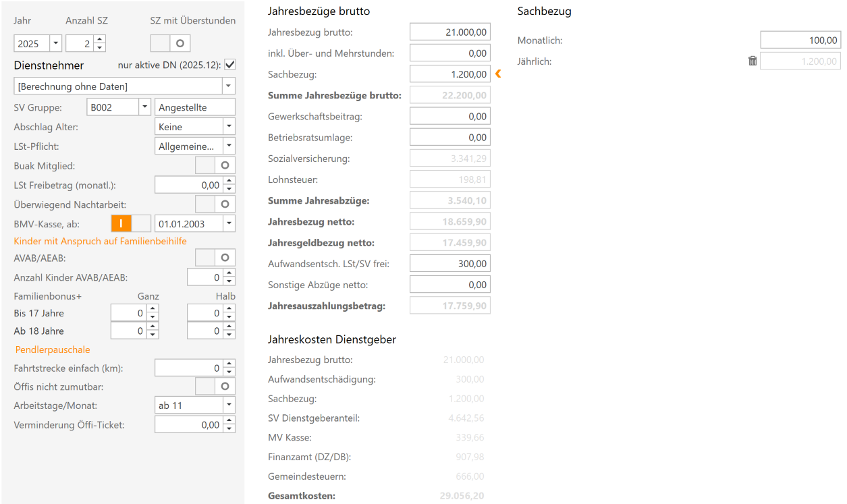Increase Fahrtstrecke einfach (km) value

(230, 364)
